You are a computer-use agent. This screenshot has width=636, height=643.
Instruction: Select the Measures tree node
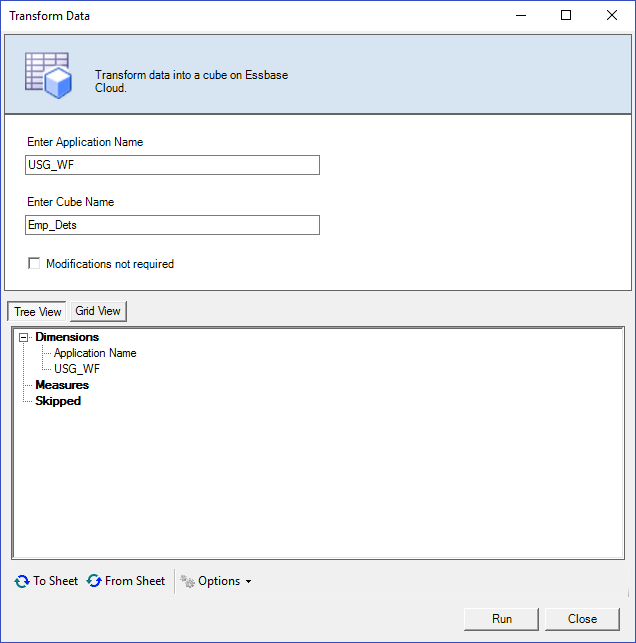(62, 385)
